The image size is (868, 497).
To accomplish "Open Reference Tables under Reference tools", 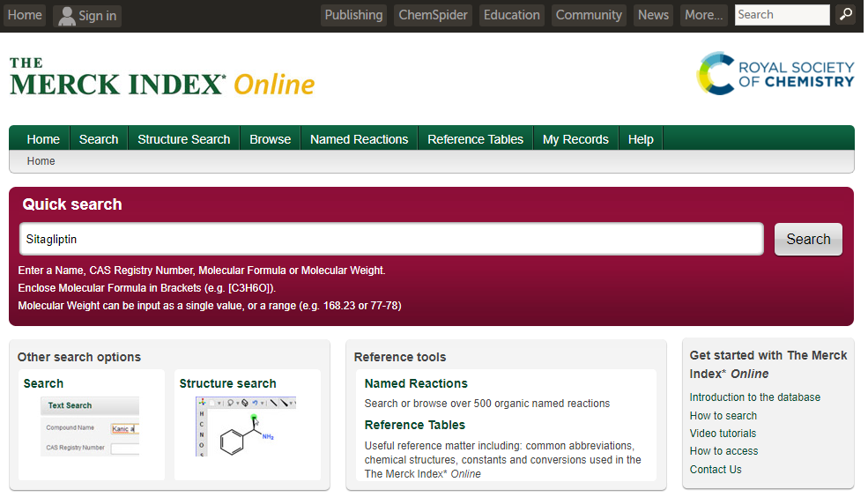I will tap(415, 425).
